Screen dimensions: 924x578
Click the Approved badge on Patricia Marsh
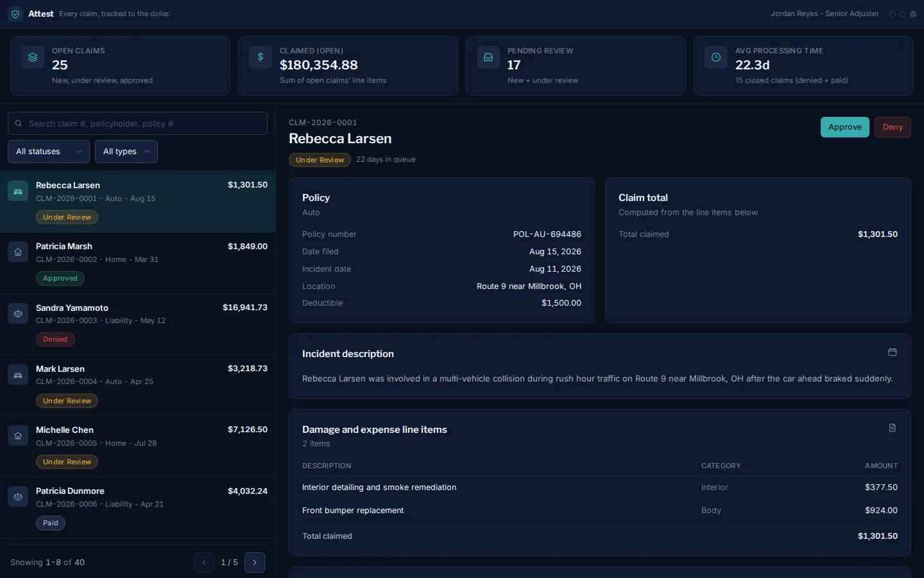pos(60,278)
